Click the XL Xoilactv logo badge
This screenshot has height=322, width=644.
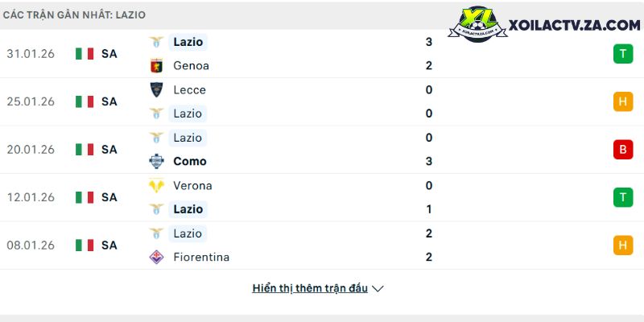477,24
